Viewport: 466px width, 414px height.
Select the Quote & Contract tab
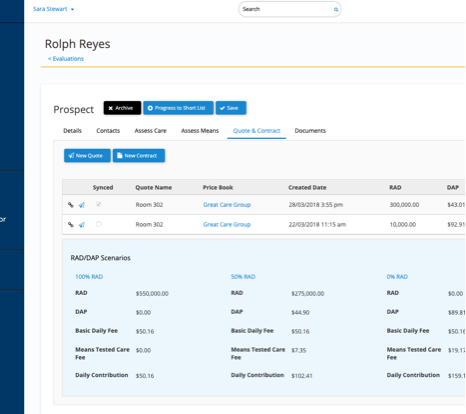pos(257,131)
